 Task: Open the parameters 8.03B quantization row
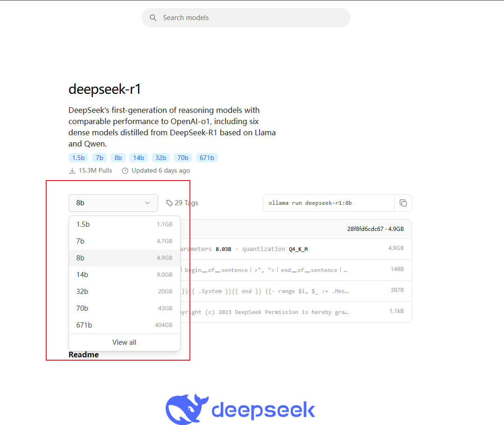(x=296, y=249)
